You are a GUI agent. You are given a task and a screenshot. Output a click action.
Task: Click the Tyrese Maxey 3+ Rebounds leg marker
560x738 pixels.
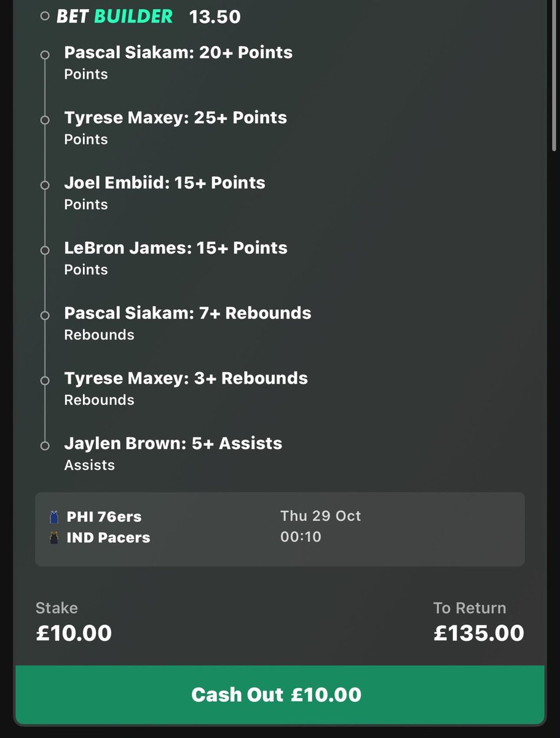[x=44, y=381]
